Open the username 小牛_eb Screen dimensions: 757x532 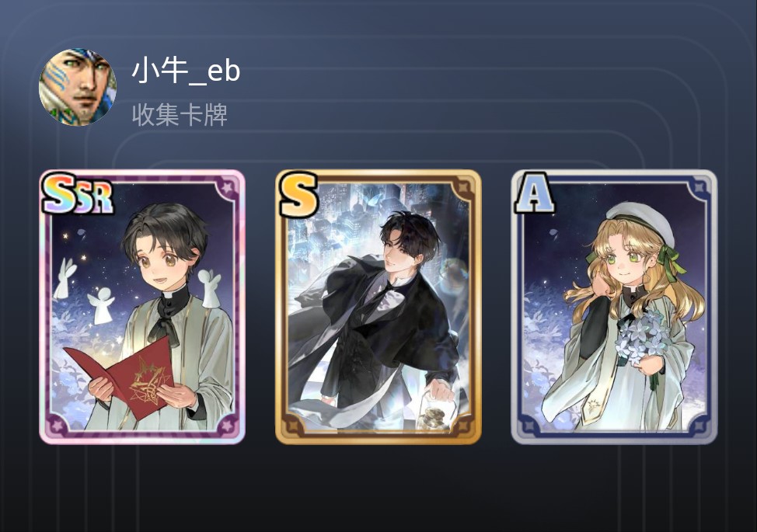tap(187, 71)
